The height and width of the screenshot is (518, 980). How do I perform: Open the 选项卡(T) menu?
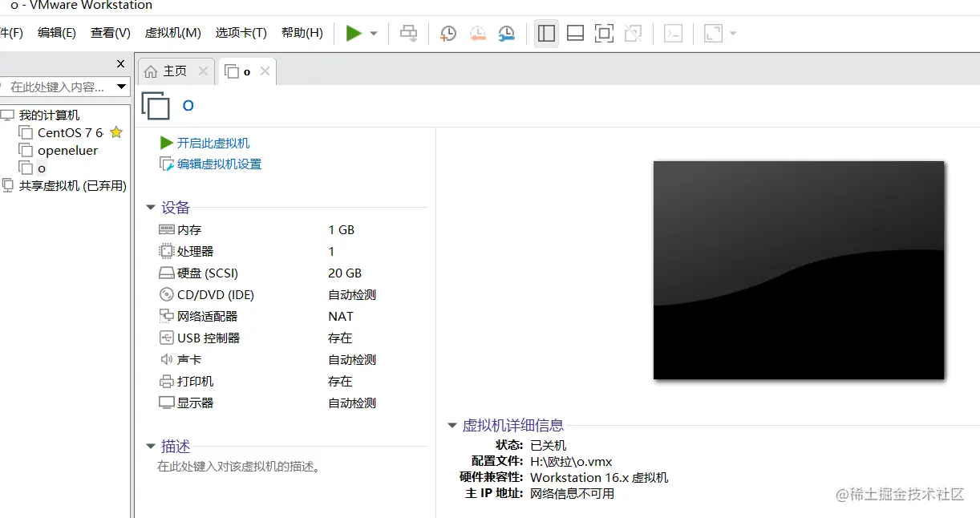241,33
